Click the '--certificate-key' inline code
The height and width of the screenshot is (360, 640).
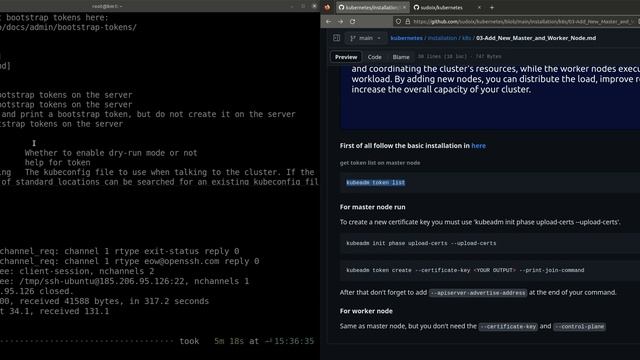[508, 327]
